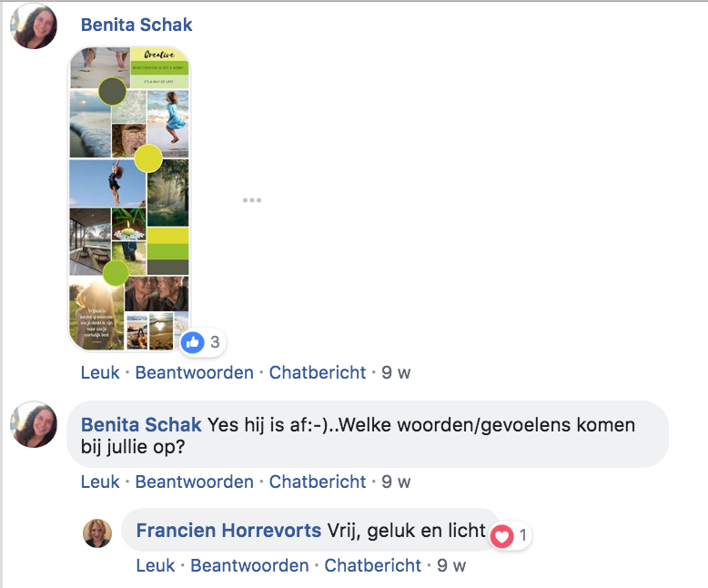
Task: Send Chatbericht from the image comment
Action: (318, 372)
